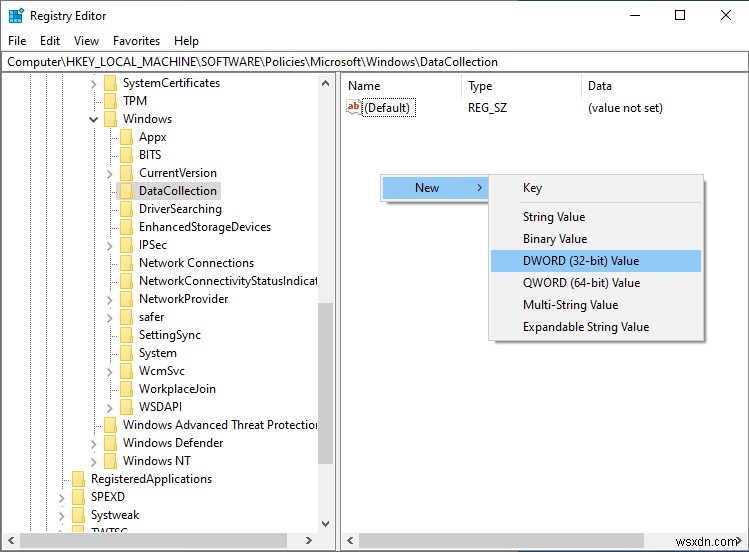This screenshot has height=552, width=749.
Task: Click the BITS folder icon
Action: (x=127, y=155)
